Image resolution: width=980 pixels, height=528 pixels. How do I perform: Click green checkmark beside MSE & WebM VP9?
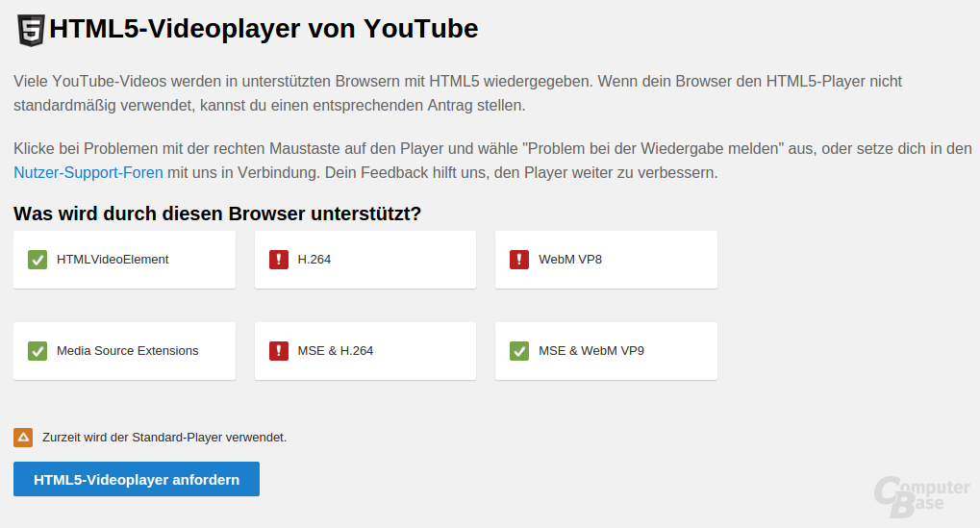click(519, 350)
